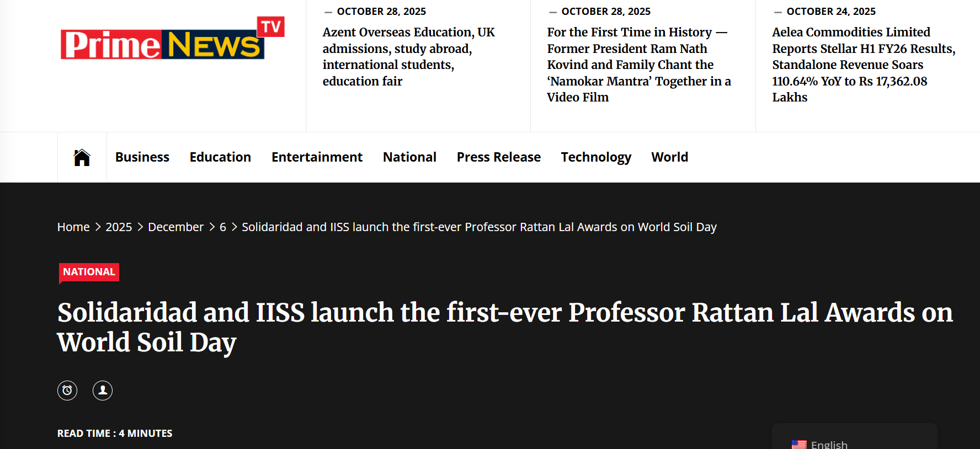Open the World news section
Viewport: 980px width, 449px height.
669,157
